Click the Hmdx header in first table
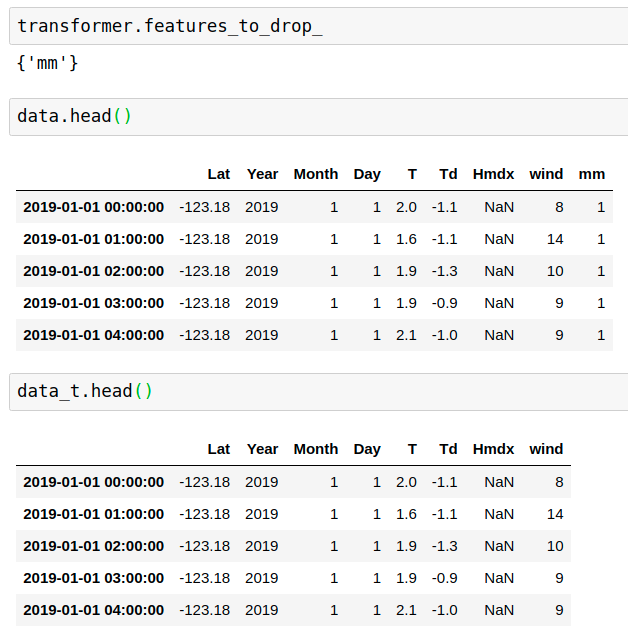This screenshot has height=636, width=628. click(x=493, y=174)
